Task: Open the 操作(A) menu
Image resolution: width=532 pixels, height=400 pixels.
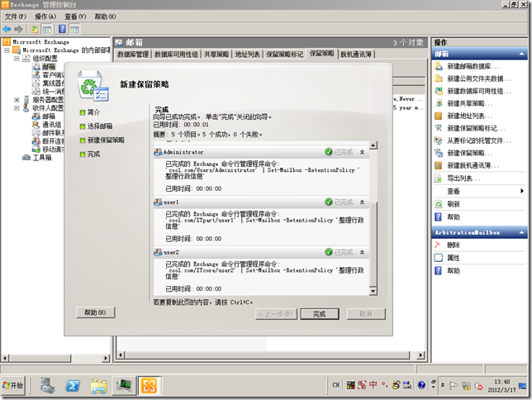Action: click(x=45, y=17)
